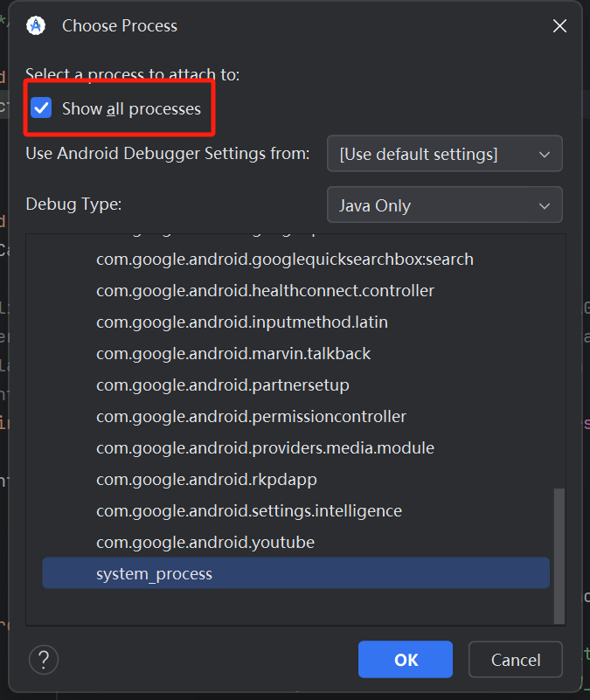Click the Android Studio logo icon
Viewport: 590px width, 700px height.
click(36, 25)
